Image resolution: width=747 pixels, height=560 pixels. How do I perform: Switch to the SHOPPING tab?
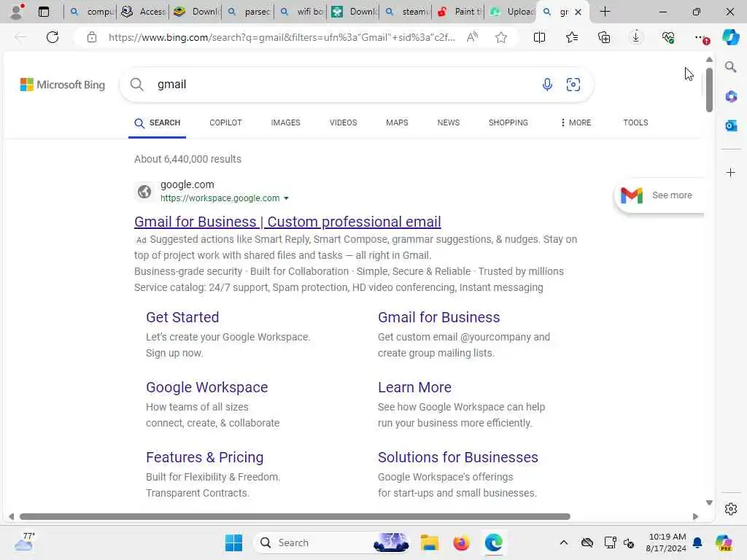[508, 122]
